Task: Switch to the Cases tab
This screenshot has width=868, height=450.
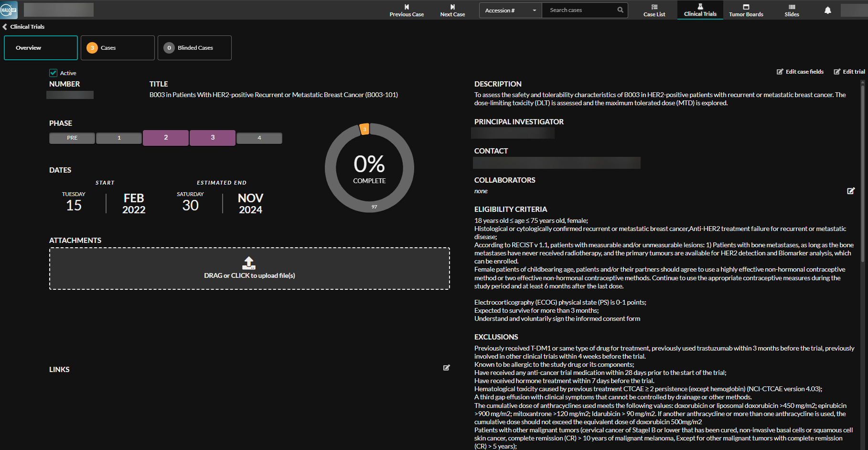Action: point(118,48)
